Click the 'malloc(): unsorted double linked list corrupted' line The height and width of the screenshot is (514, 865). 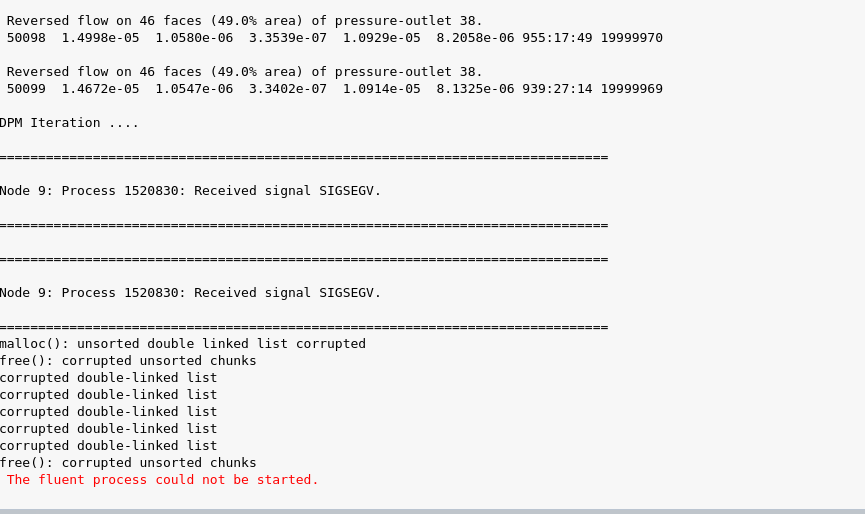(183, 344)
